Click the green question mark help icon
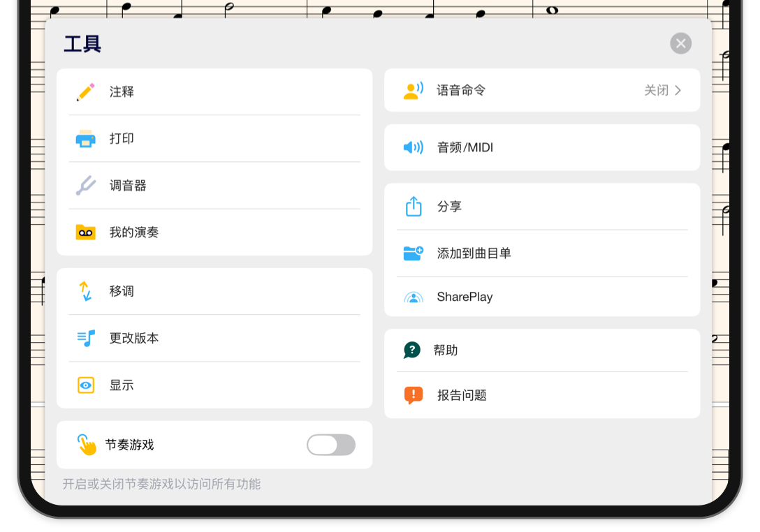The height and width of the screenshot is (532, 760). pyautogui.click(x=412, y=350)
